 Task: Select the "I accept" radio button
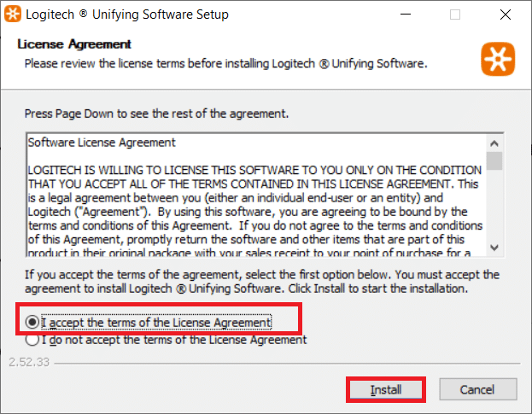coord(32,322)
